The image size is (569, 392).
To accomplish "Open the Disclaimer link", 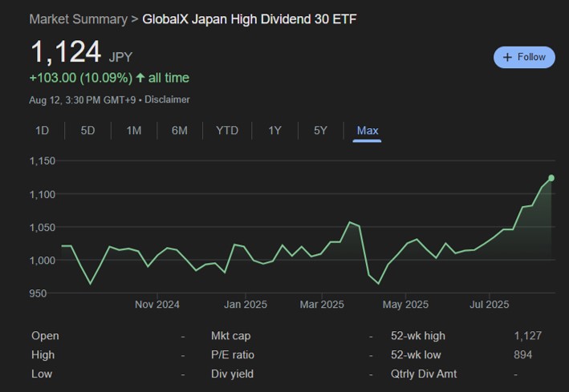I will point(167,99).
